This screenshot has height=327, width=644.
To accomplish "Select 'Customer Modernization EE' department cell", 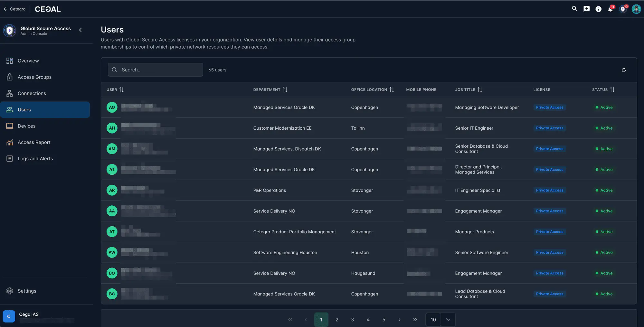I will 282,128.
